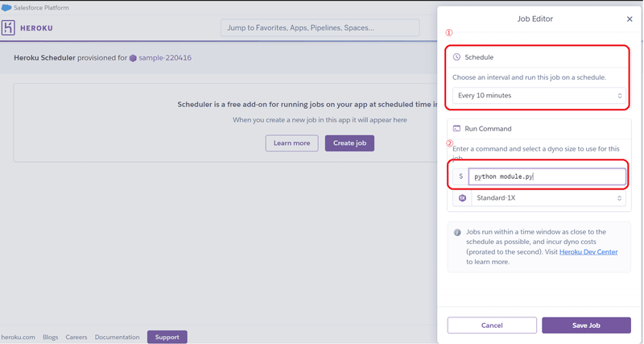
Task: Open the Every 10 minutes interval dropdown
Action: coord(539,95)
